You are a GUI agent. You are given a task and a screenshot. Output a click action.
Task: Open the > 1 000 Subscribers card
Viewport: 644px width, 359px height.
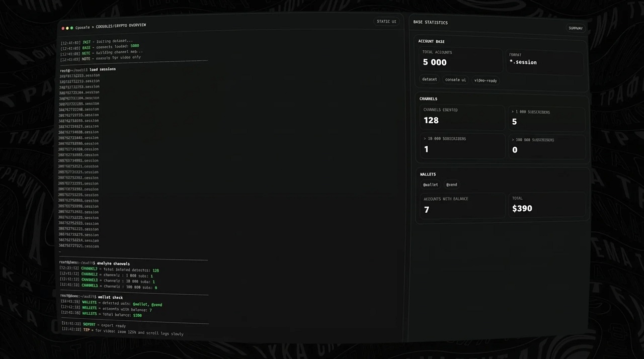(547, 120)
